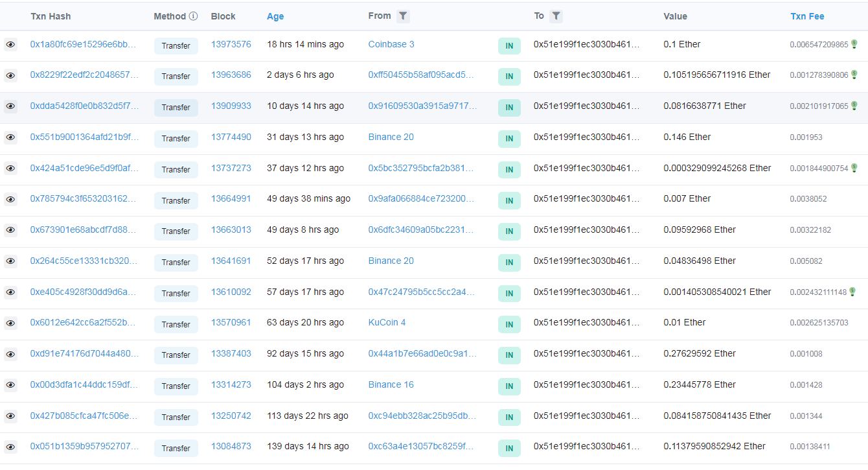This screenshot has width=868, height=470.
Task: Click Transfer method badge for block 13909933
Action: click(x=176, y=108)
